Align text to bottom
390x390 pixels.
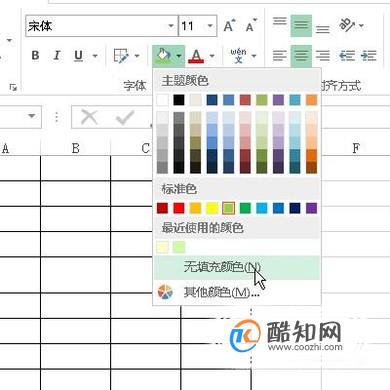(x=323, y=29)
